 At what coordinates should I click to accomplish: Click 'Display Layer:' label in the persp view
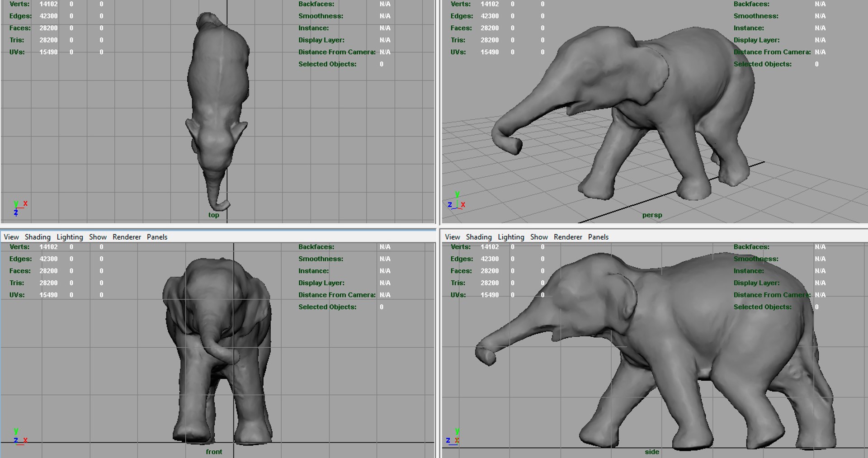click(x=756, y=40)
